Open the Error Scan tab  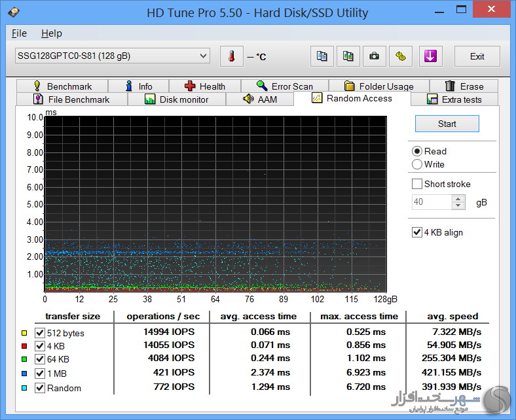284,86
